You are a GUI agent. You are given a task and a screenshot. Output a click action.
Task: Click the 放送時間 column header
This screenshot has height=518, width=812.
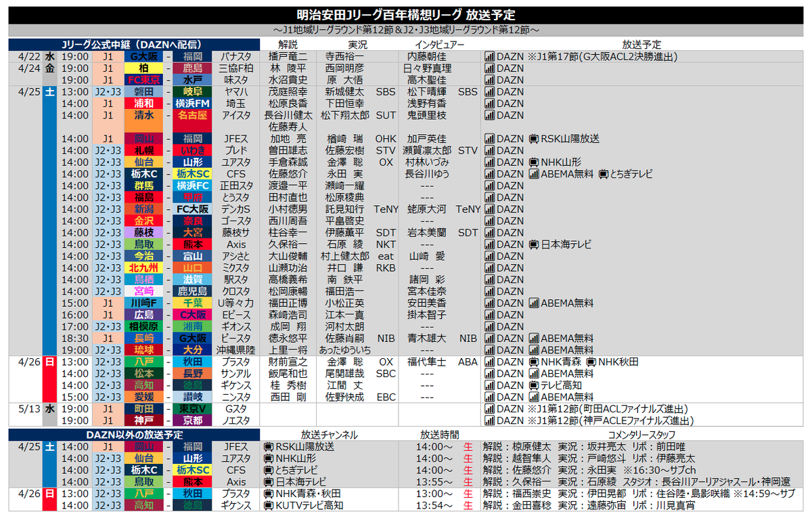point(439,435)
